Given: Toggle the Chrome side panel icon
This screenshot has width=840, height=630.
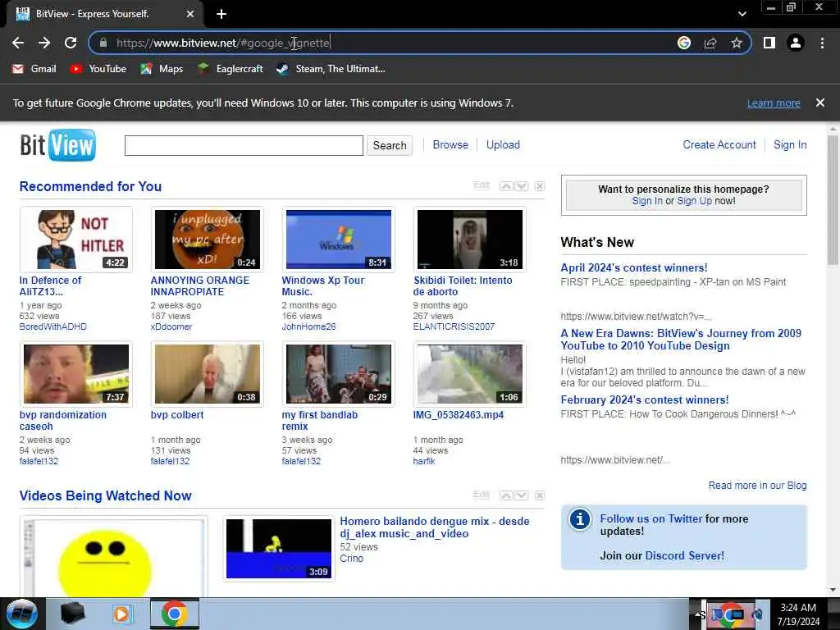Looking at the screenshot, I should point(769,43).
